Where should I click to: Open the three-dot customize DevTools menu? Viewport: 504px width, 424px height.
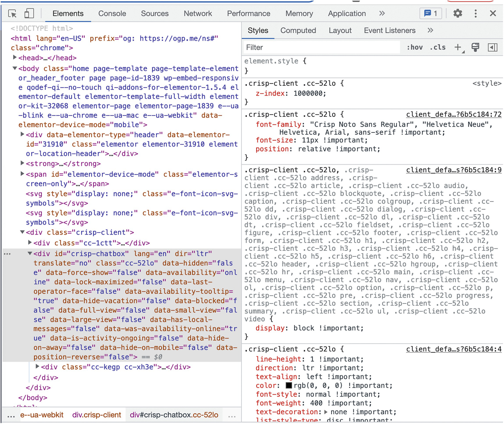[475, 13]
